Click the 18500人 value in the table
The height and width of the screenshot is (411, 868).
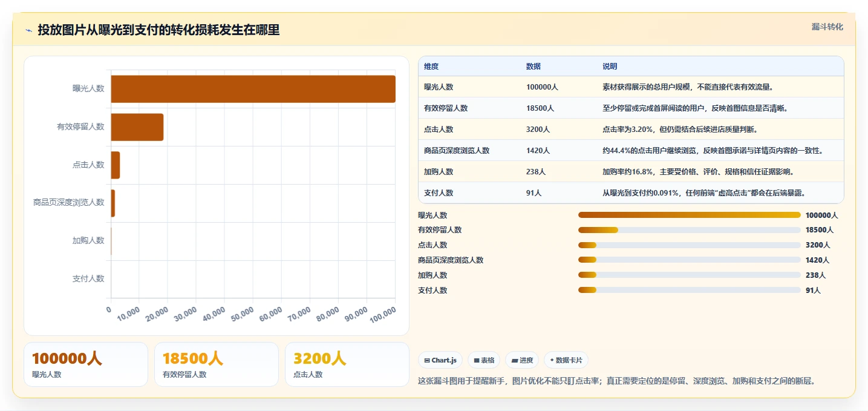540,108
